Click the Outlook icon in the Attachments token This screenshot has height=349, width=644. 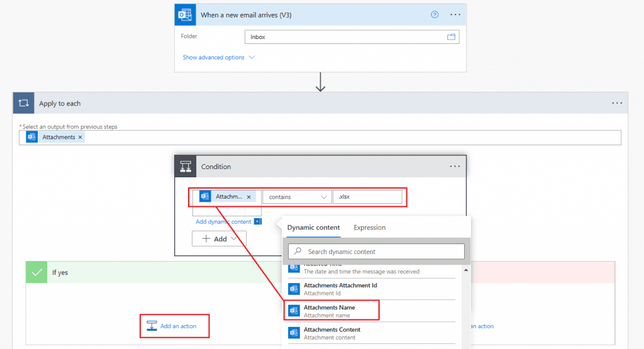(x=31, y=137)
